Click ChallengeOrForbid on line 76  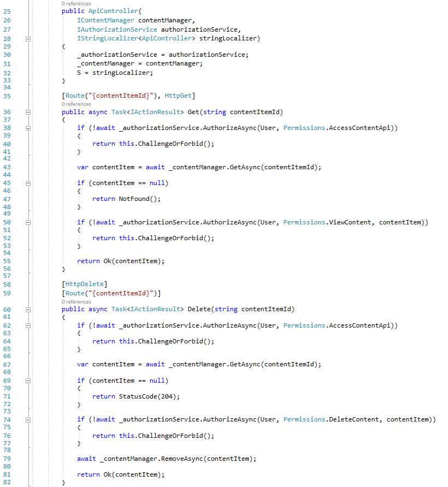[x=170, y=436]
